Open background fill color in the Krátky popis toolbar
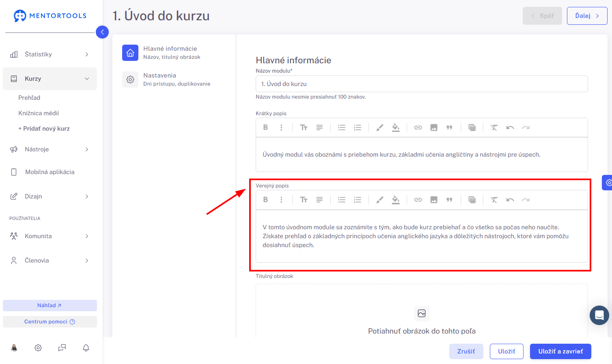612x364 pixels. (396, 127)
